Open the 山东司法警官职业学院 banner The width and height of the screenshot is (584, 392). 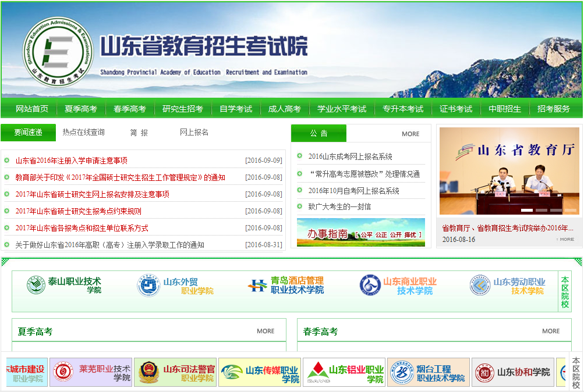(175, 372)
